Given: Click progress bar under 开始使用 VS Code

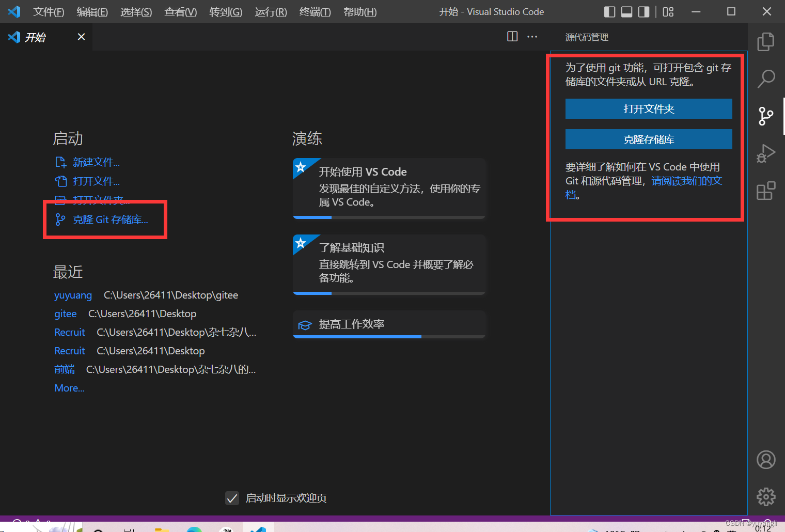Looking at the screenshot, I should [389, 217].
